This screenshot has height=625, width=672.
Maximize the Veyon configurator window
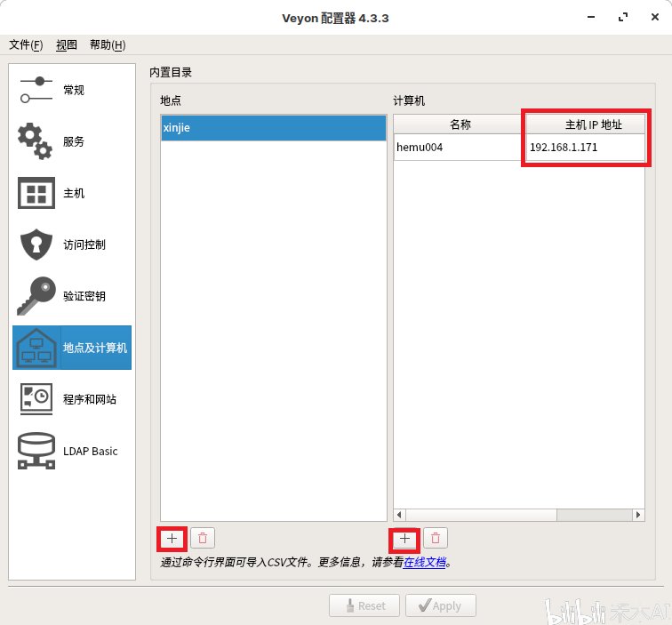click(x=623, y=17)
